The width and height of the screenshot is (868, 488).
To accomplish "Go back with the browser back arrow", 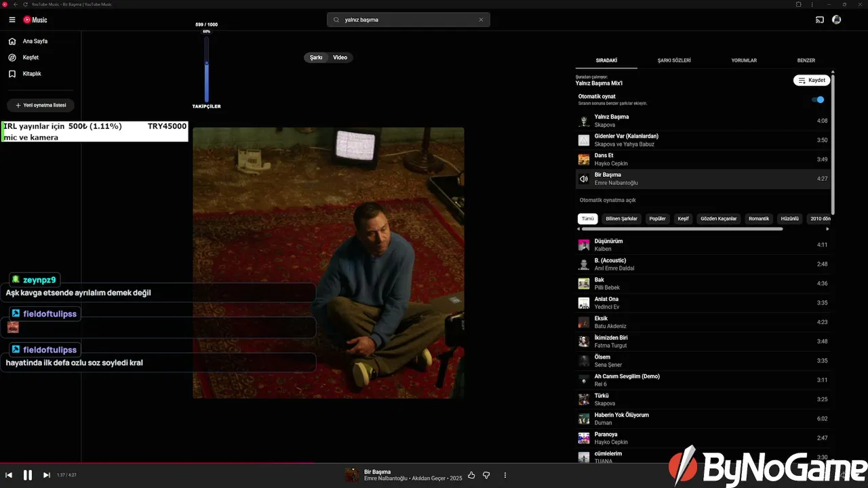I will 16,4.
